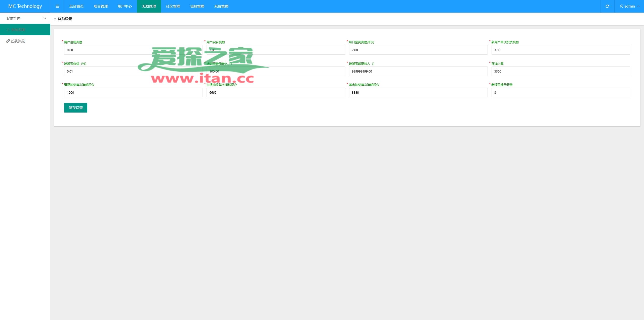Focus the 用户注册奖励 input field
Image resolution: width=644 pixels, height=320 pixels.
click(x=133, y=50)
